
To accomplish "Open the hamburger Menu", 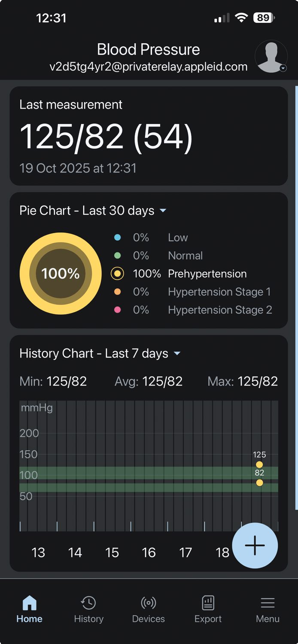I will (x=268, y=610).
